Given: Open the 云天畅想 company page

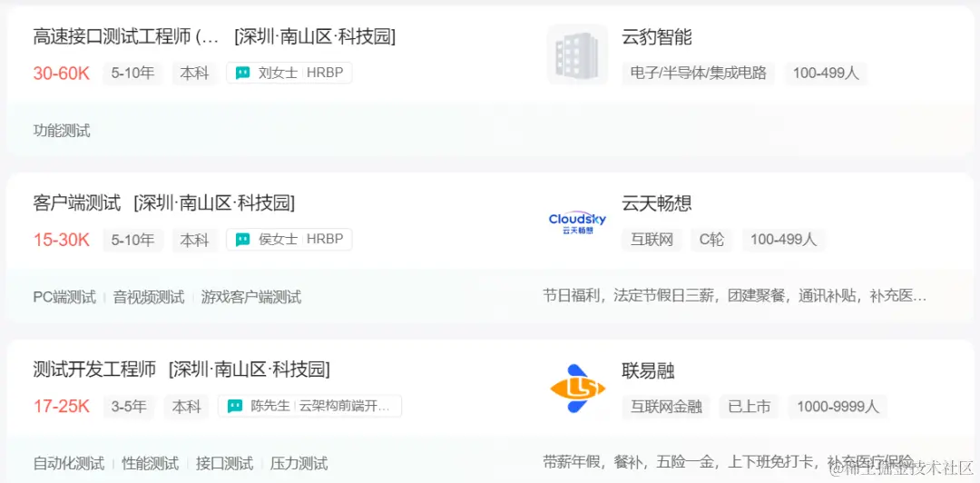Looking at the screenshot, I should coord(657,203).
